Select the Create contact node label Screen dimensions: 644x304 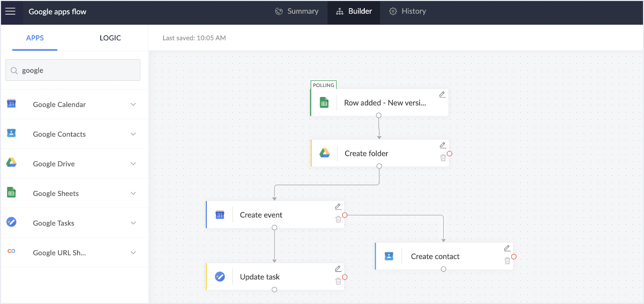435,256
